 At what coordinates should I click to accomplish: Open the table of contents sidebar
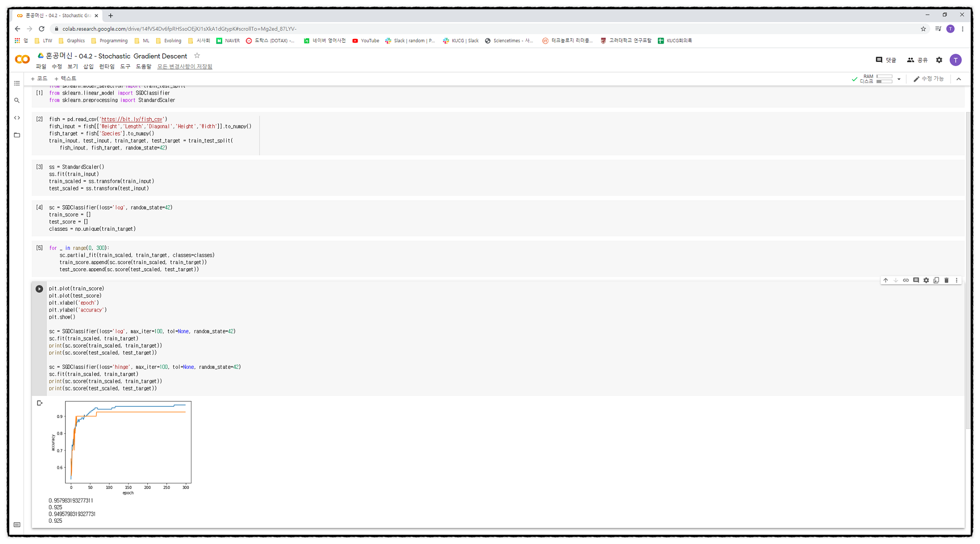click(17, 83)
